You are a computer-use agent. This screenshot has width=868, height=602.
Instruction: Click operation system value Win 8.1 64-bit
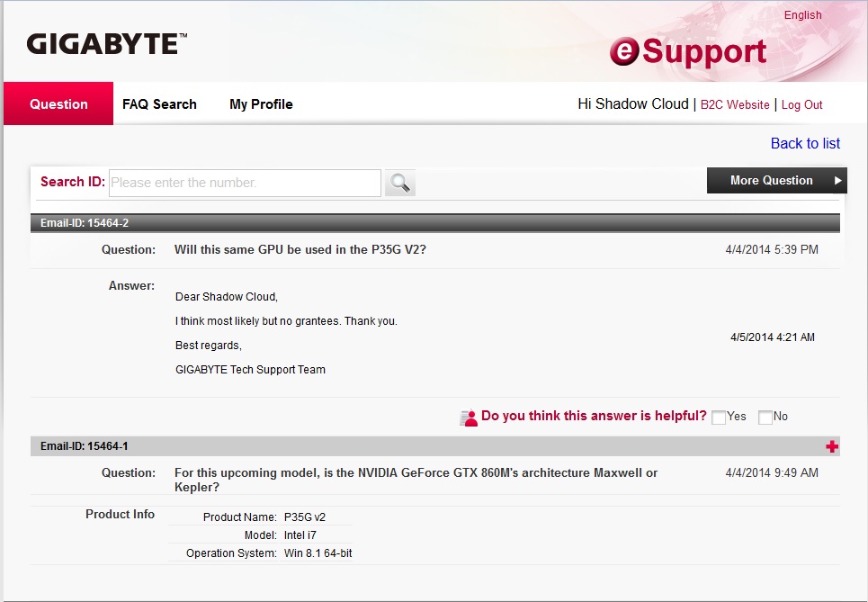[318, 553]
